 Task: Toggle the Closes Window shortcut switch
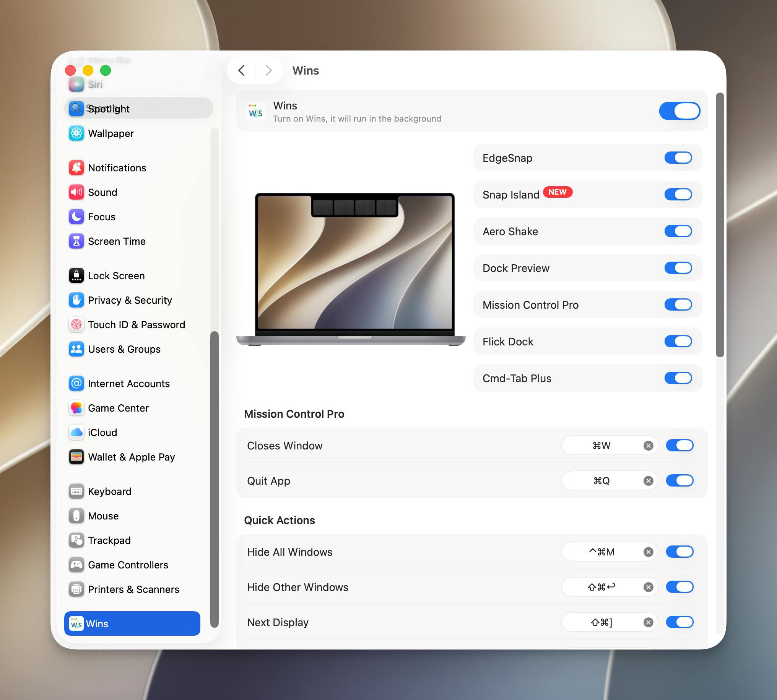pyautogui.click(x=680, y=445)
